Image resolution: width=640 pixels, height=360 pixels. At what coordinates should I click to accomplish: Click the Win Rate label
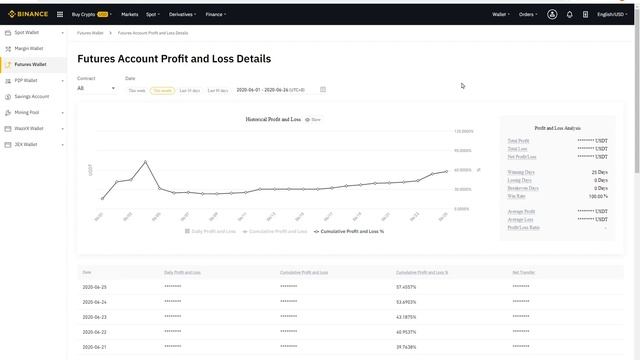pyautogui.click(x=516, y=196)
